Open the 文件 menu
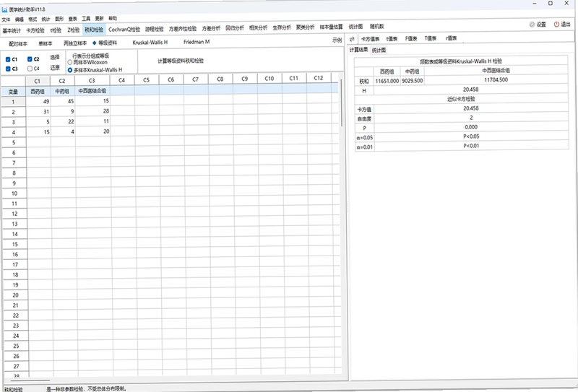This screenshot has width=578, height=392. point(6,19)
